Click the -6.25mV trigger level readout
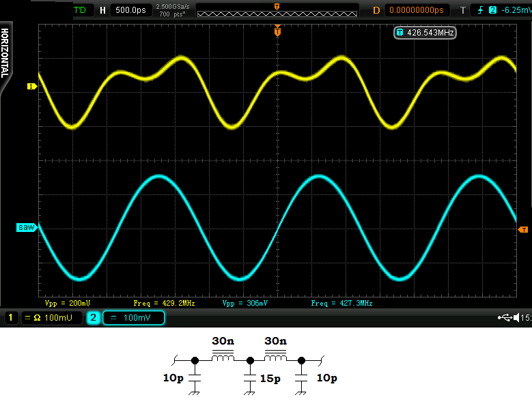The width and height of the screenshot is (532, 408). click(516, 10)
